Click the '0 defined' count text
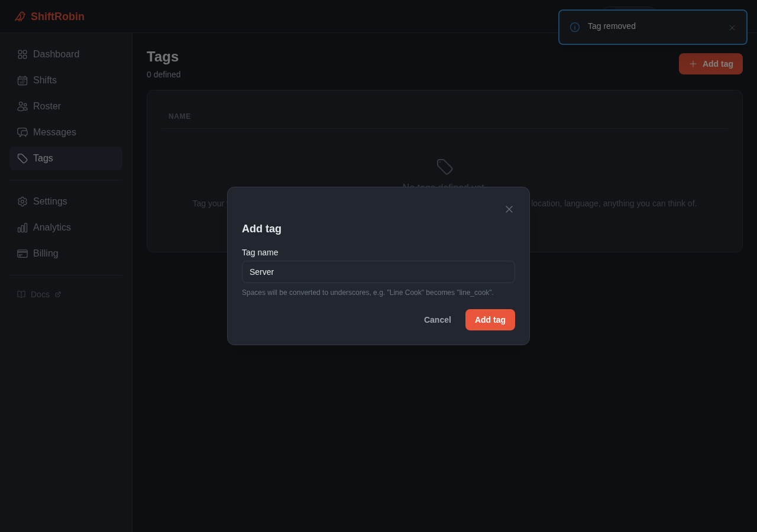 (164, 74)
